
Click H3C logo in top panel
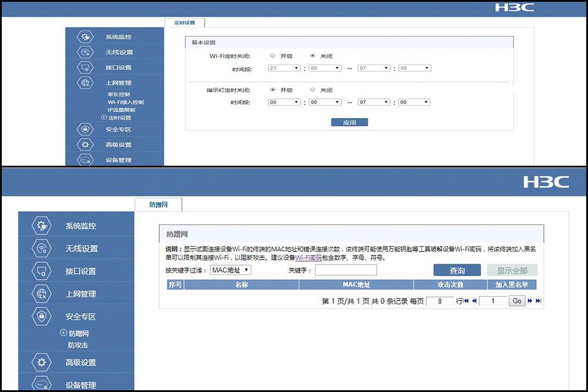514,8
